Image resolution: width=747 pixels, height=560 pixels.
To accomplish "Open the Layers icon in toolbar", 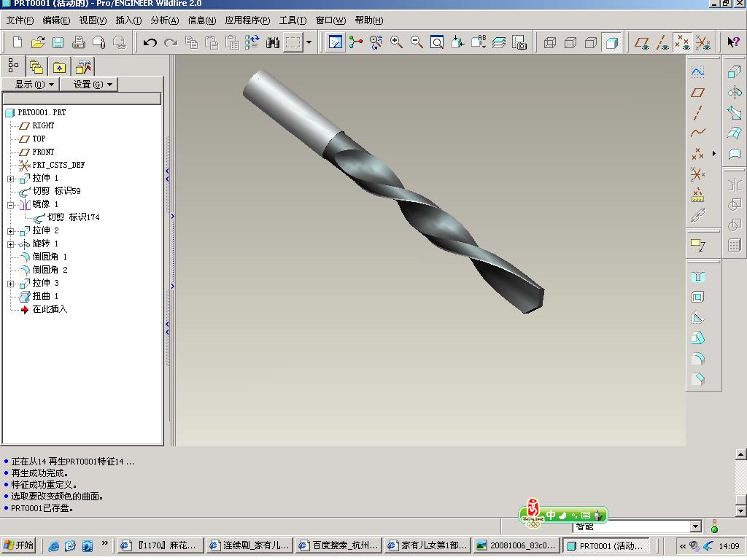I will [499, 42].
